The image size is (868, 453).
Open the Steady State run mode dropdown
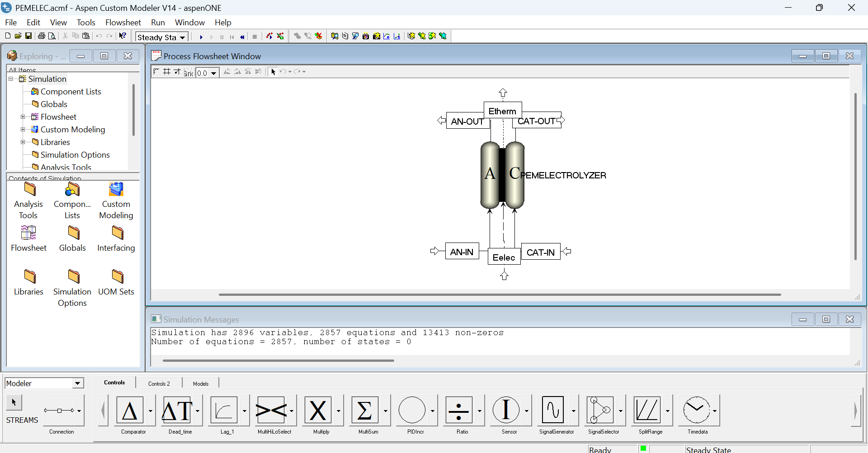(x=183, y=37)
